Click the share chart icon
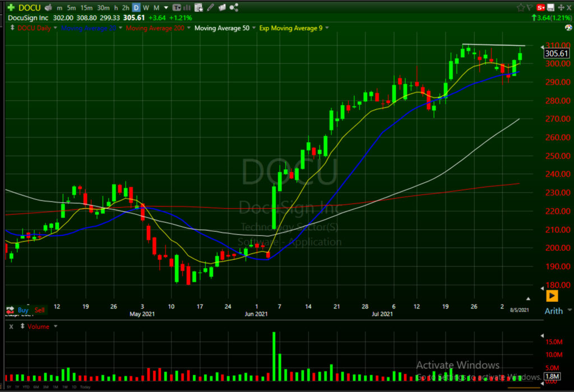 (x=234, y=7)
